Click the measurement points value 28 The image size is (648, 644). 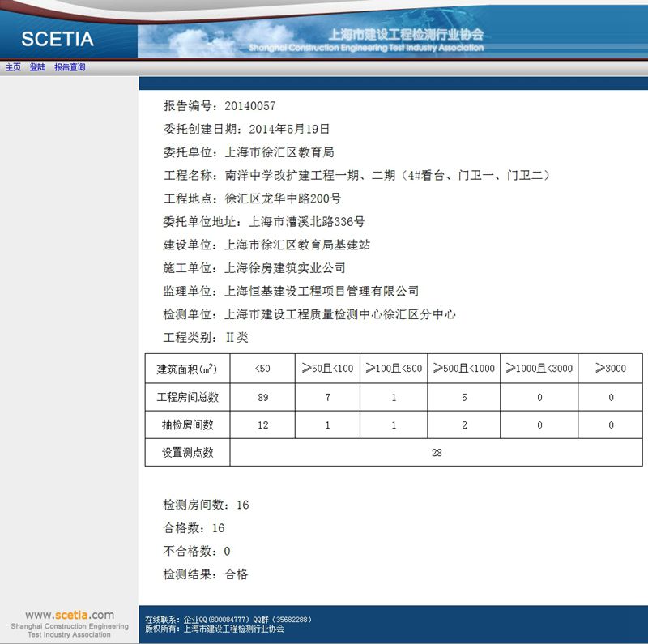437,452
